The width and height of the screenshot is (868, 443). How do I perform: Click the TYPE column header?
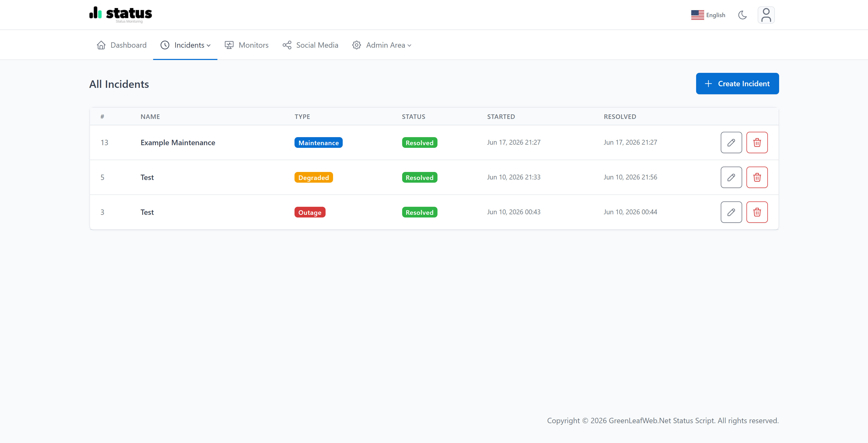[x=302, y=117]
